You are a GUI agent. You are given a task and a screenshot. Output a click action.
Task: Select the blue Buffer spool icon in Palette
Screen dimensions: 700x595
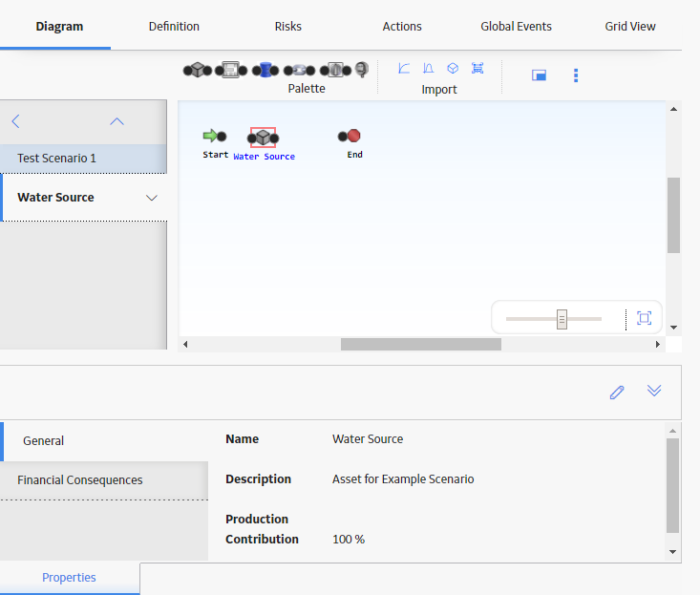(x=265, y=70)
